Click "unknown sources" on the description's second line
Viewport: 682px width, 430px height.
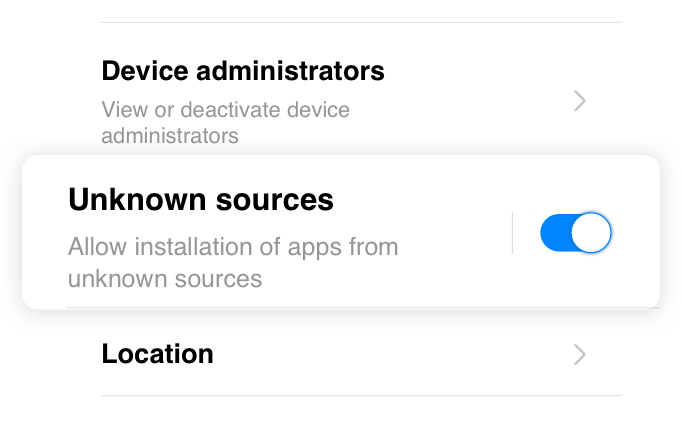click(165, 278)
